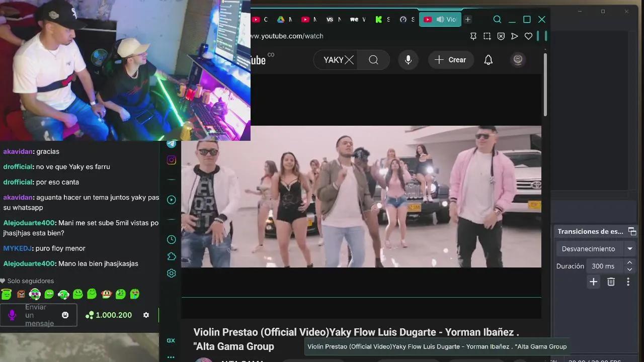Clear the YouTube search text YAKY
Image resolution: width=644 pixels, height=362 pixels.
(x=349, y=60)
